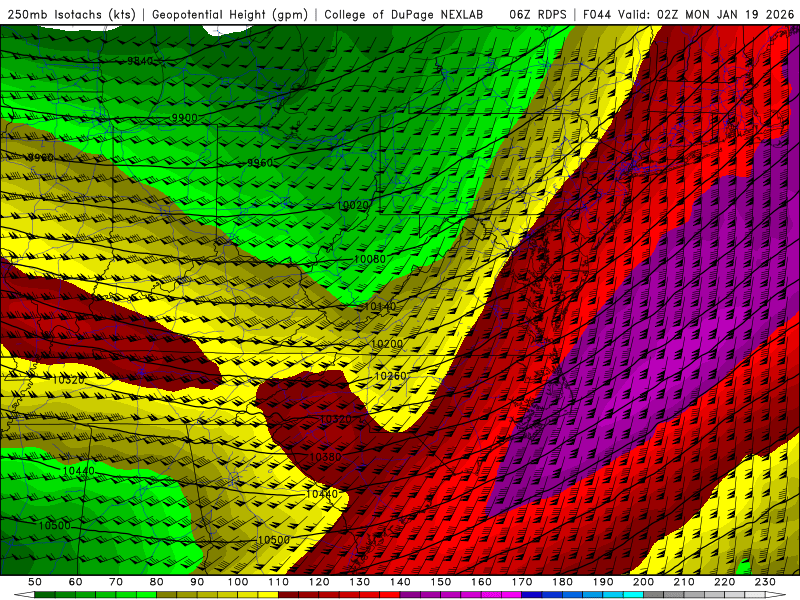Select the 10200 height contour label

click(387, 344)
